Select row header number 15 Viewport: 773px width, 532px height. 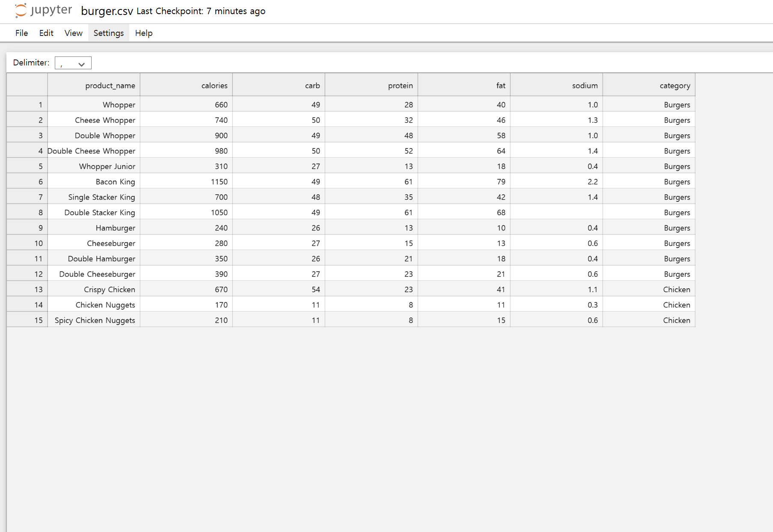click(27, 320)
